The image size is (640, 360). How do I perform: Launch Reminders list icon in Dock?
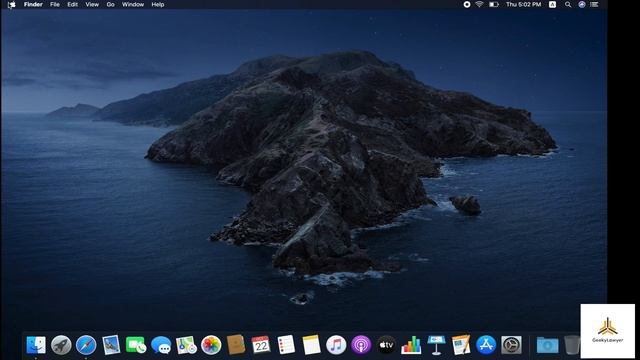[286, 345]
